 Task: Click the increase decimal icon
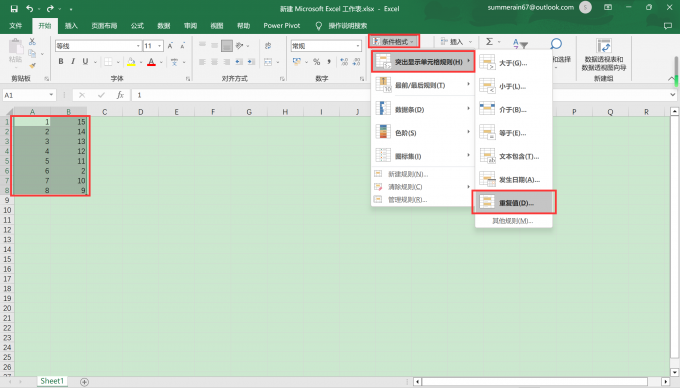tap(344, 62)
